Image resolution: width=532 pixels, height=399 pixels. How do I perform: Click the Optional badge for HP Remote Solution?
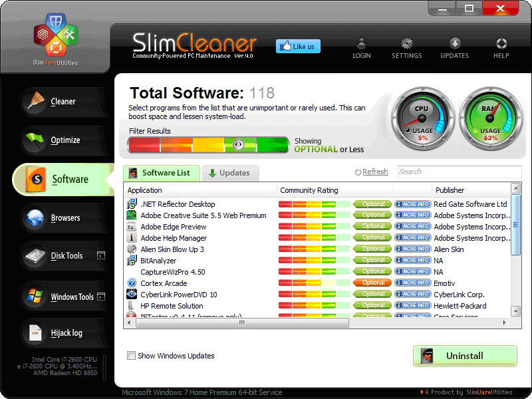coord(372,305)
